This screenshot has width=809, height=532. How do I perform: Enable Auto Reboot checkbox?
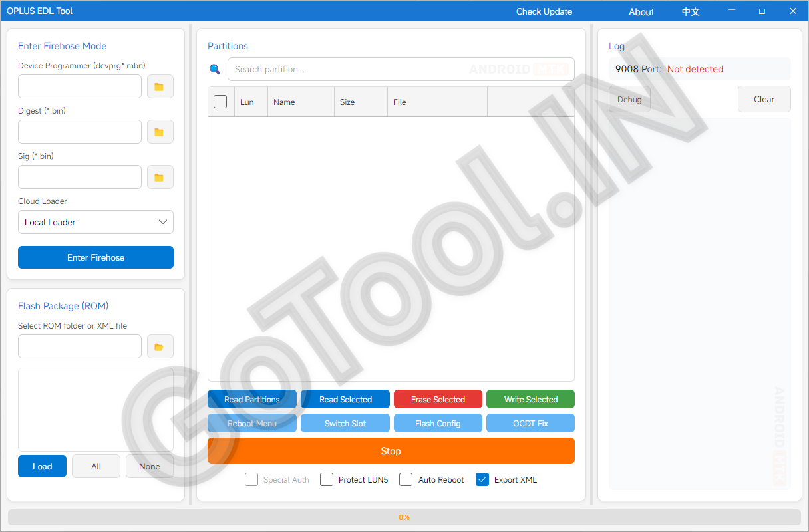click(x=406, y=479)
